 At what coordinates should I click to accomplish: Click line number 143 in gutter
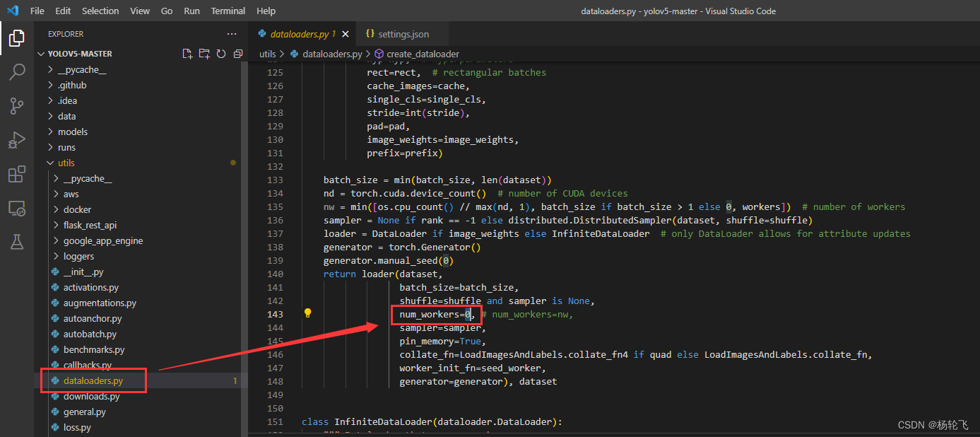274,314
